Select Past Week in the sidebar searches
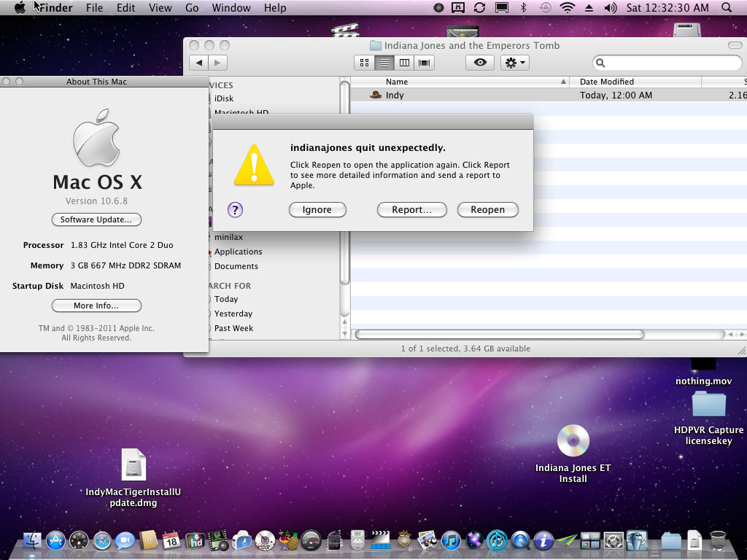 (234, 329)
